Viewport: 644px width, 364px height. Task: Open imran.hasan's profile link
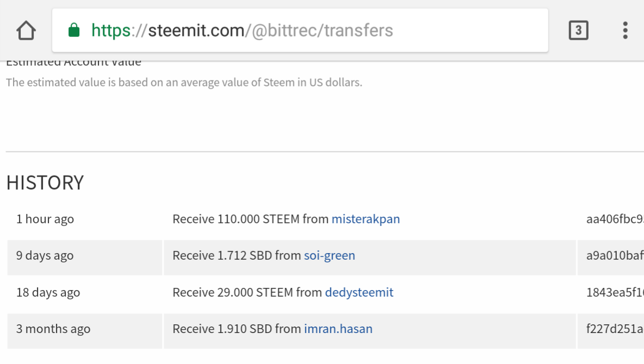tap(338, 329)
